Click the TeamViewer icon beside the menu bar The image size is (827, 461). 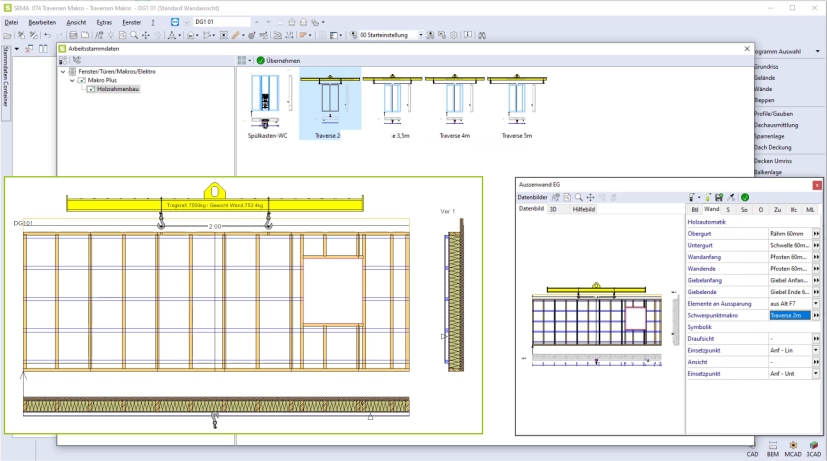coord(176,21)
